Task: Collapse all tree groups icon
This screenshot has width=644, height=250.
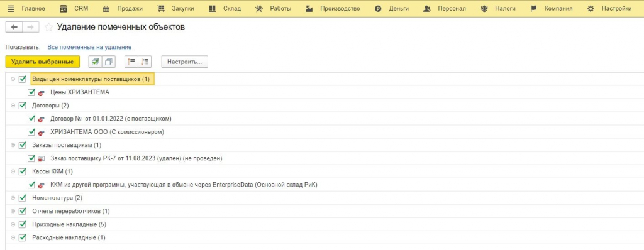Action: 131,62
